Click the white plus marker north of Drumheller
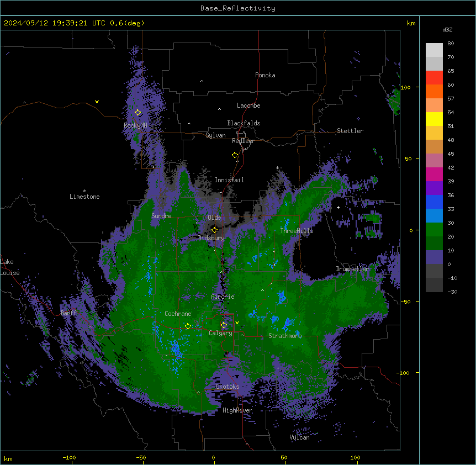 [x=338, y=207]
